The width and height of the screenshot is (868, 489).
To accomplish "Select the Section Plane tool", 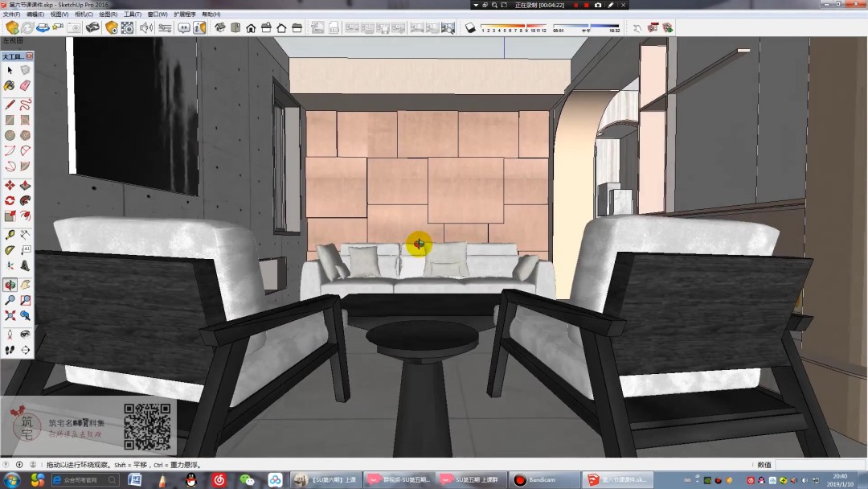I will tap(26, 350).
